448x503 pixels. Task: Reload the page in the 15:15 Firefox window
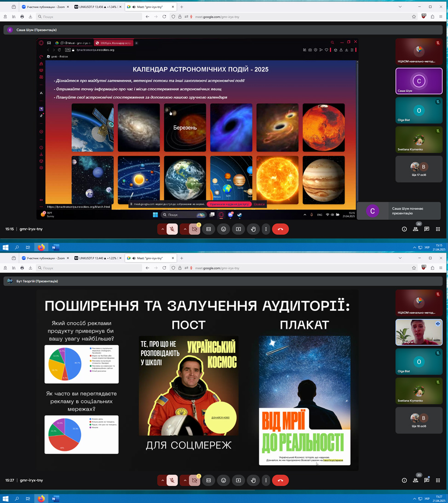(x=164, y=17)
